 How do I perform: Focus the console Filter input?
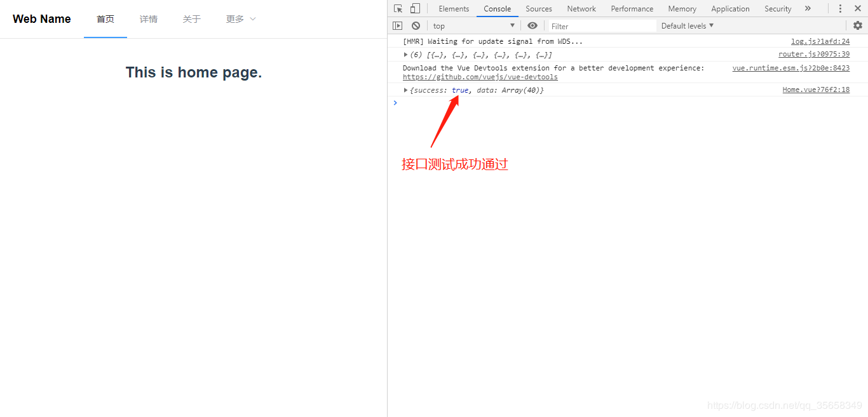pyautogui.click(x=602, y=26)
